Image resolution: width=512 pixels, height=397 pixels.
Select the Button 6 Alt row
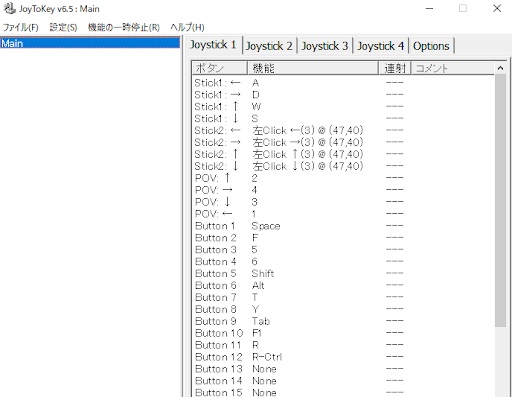point(343,285)
